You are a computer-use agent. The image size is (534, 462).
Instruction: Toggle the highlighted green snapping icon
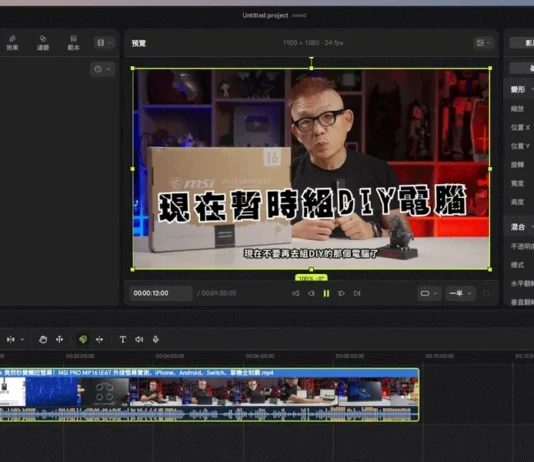click(83, 339)
